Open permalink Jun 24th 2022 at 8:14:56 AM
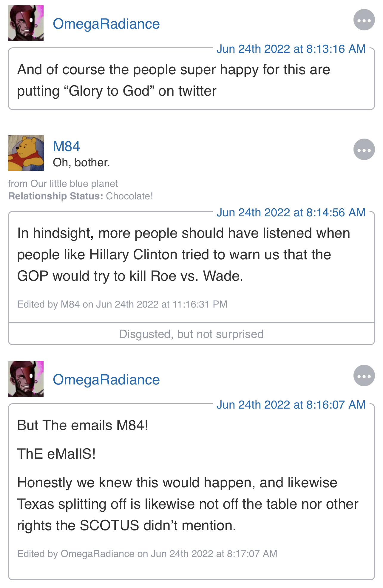This screenshot has height=588, width=383. click(x=291, y=212)
